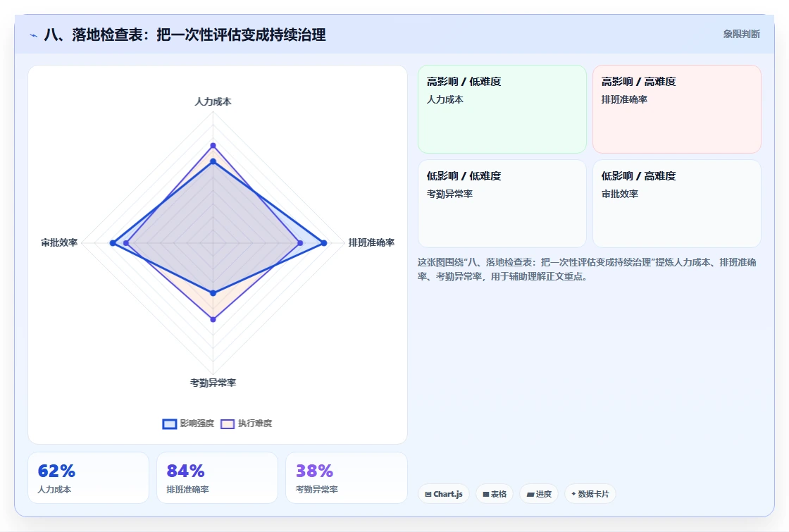Screen dimensions: 789x532
Task: Select the 数据卡片 tag chip
Action: 590,494
